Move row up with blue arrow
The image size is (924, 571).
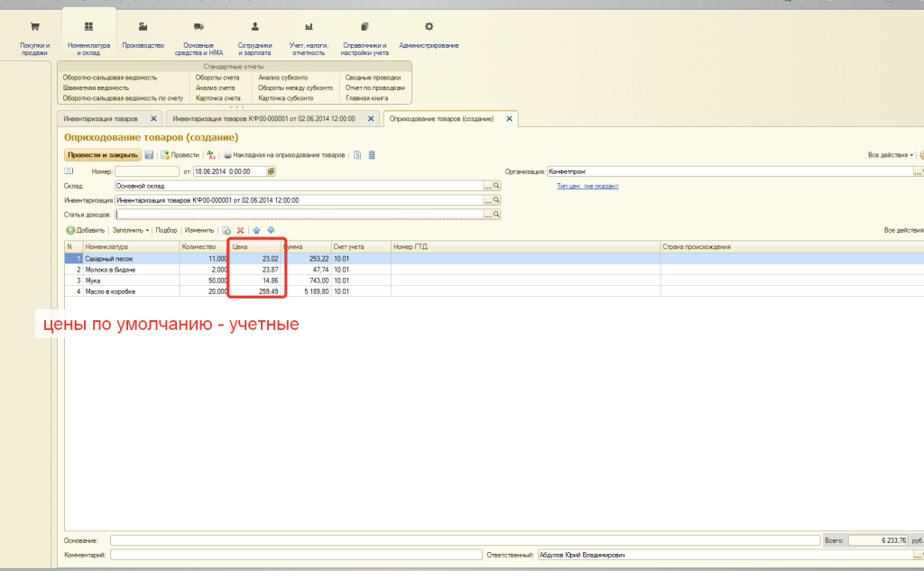pyautogui.click(x=256, y=230)
